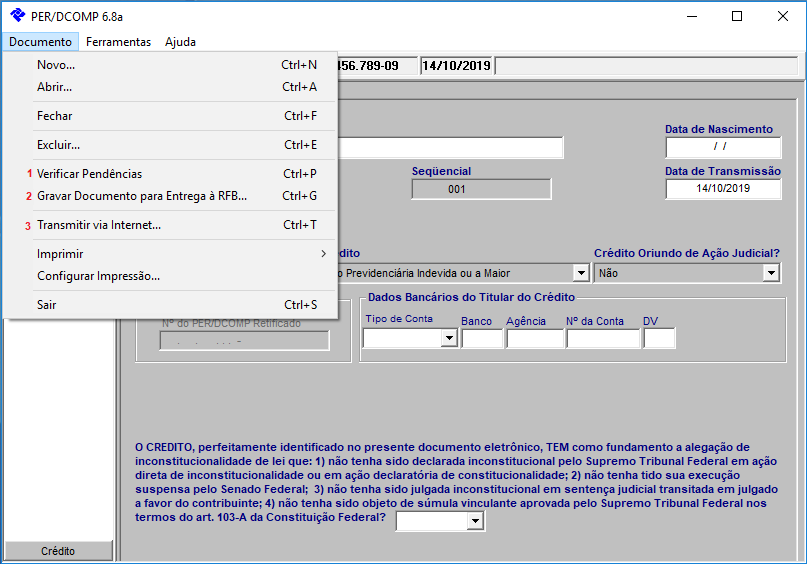Click the Banco input field
This screenshot has width=807, height=564.
[x=482, y=339]
